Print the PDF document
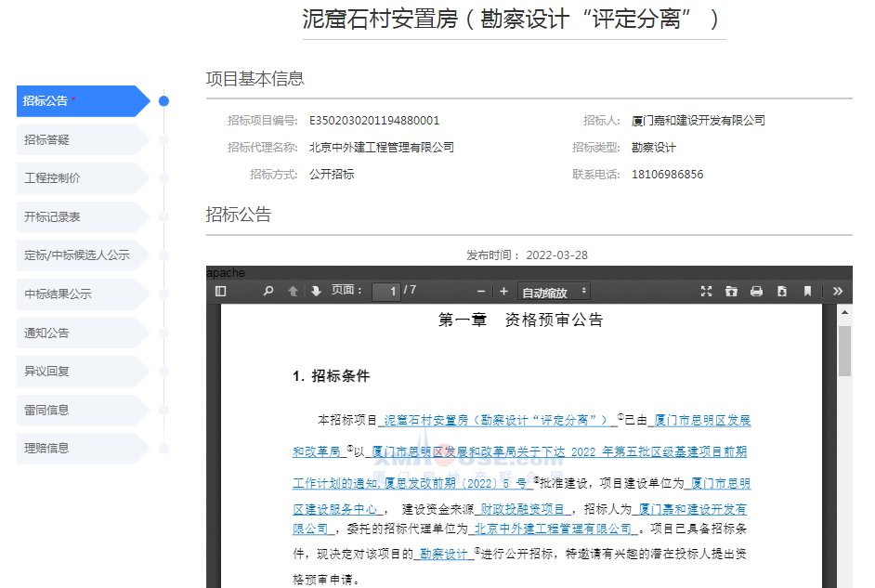The image size is (875, 588). pos(756,292)
